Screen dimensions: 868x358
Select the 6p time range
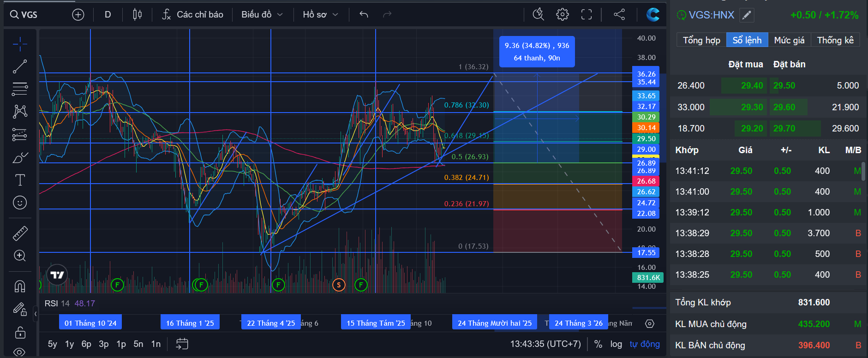point(86,344)
